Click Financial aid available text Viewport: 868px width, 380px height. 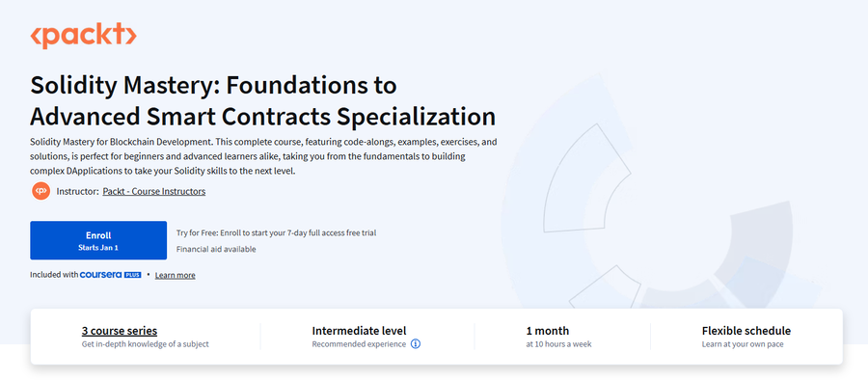pos(216,249)
